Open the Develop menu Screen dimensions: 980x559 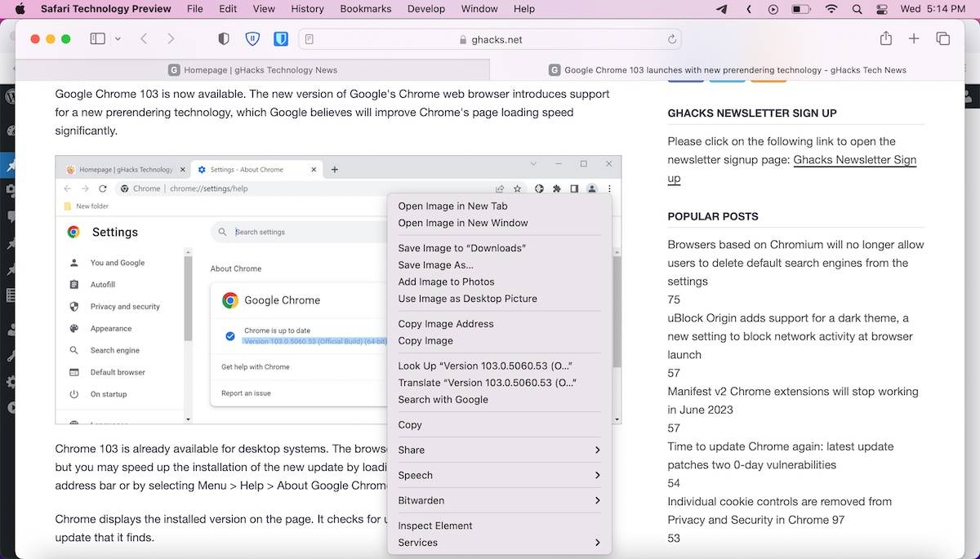[426, 9]
